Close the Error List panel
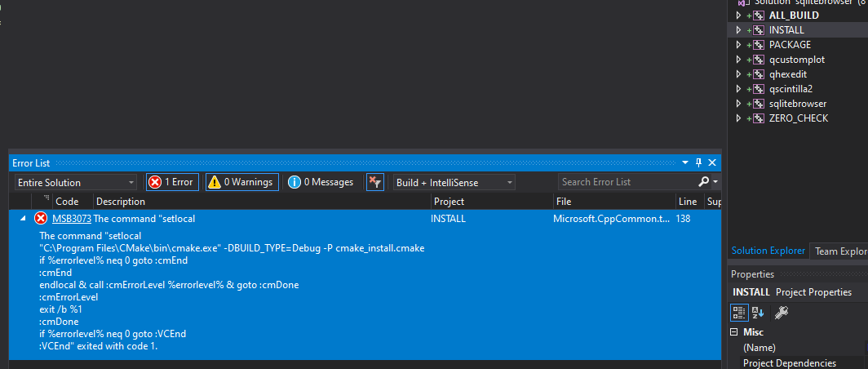The height and width of the screenshot is (369, 868). (x=712, y=163)
